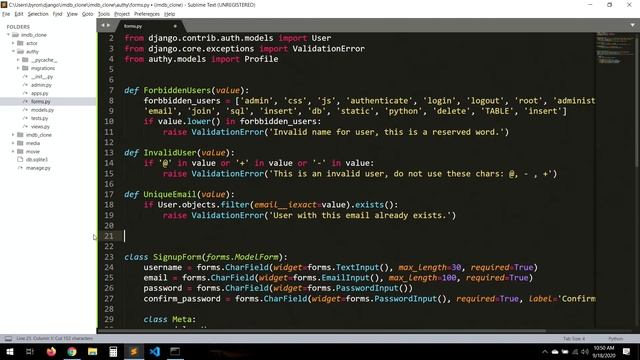Collapse the authy folder
The image size is (640, 360).
tap(13, 51)
